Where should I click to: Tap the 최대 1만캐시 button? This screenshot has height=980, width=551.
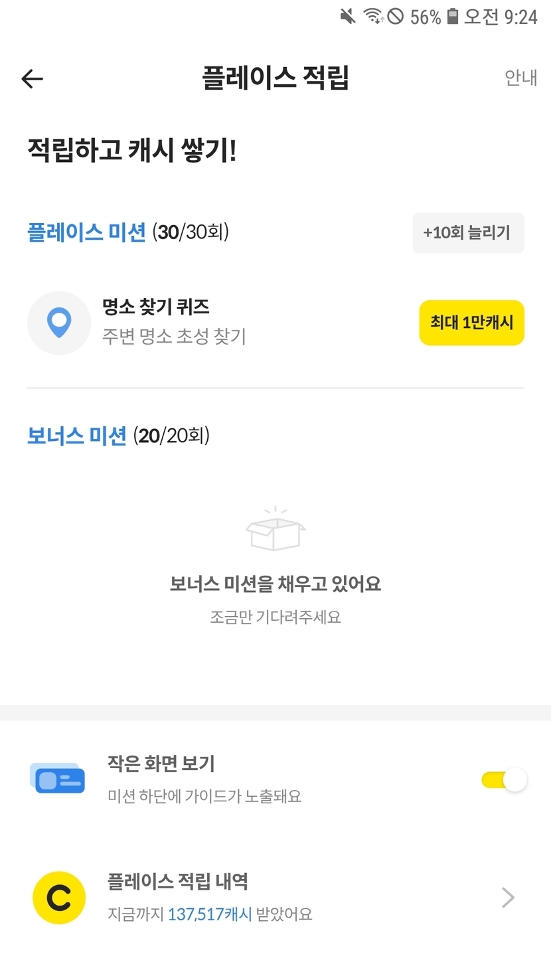pyautogui.click(x=471, y=323)
